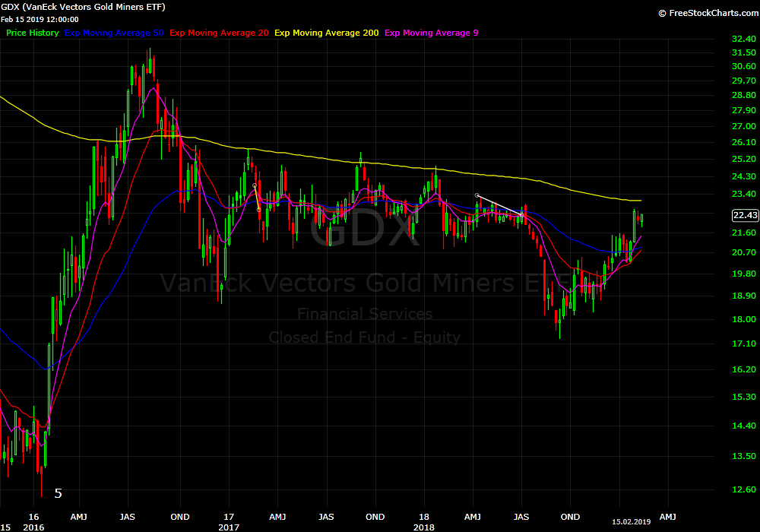
Task: Select the 30.60 price axis label
Action: pos(744,66)
